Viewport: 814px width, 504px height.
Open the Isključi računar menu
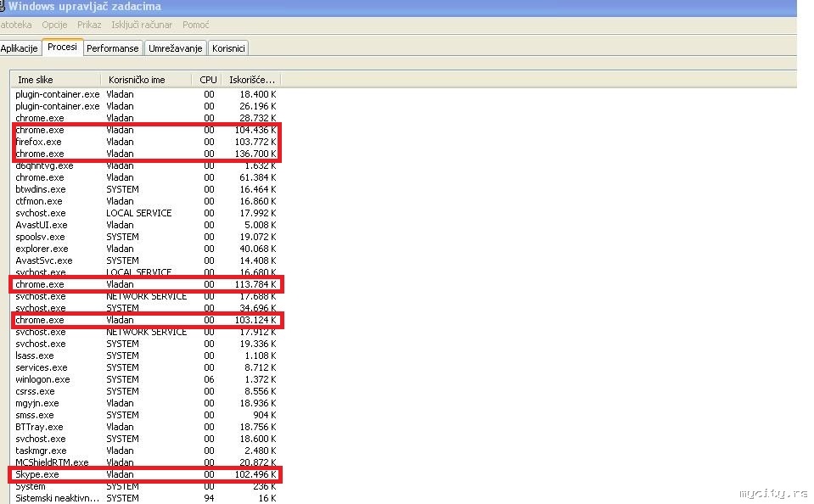(x=141, y=25)
